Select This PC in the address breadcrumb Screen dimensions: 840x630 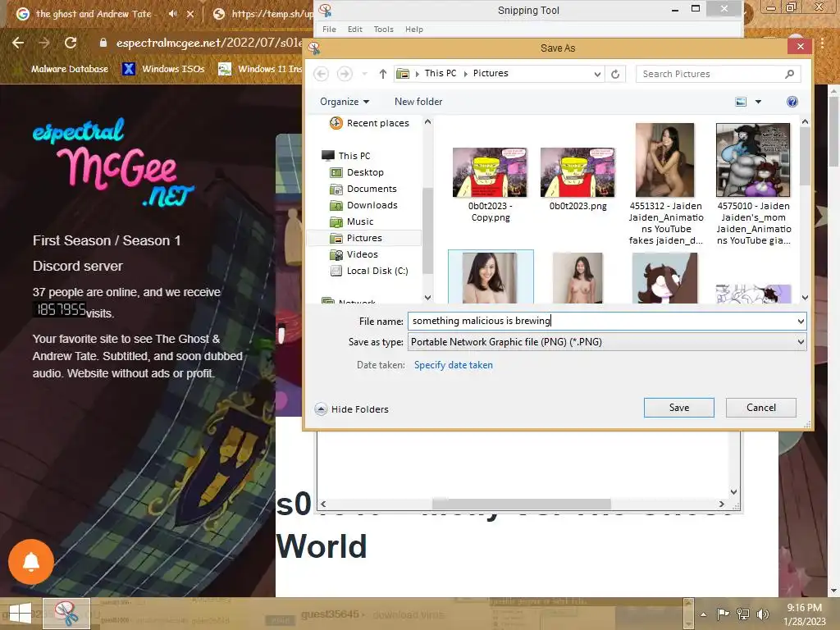(x=441, y=73)
